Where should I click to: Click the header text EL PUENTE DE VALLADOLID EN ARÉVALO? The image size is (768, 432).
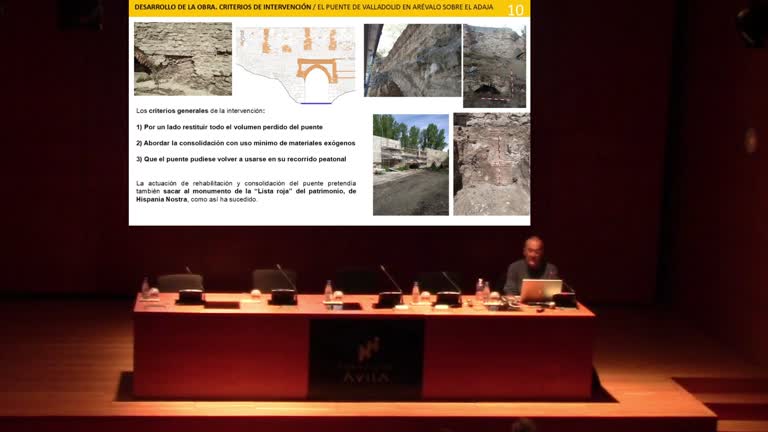pos(380,7)
